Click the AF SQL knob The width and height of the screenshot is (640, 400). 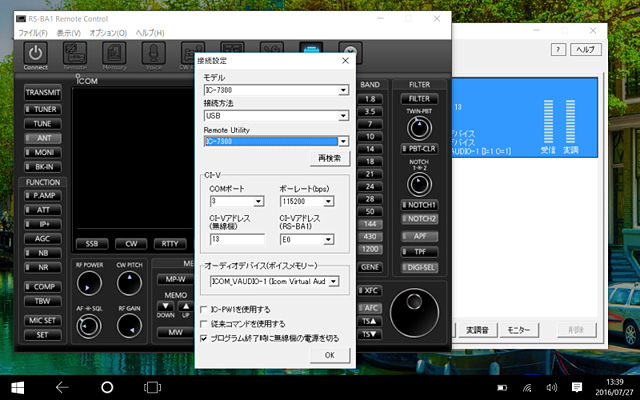[89, 326]
